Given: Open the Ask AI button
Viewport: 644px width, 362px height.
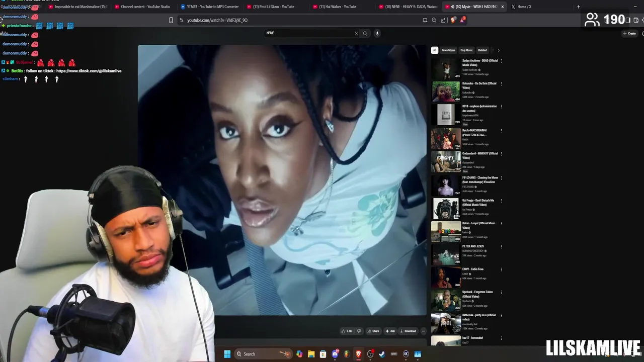Looking at the screenshot, I should (x=390, y=331).
